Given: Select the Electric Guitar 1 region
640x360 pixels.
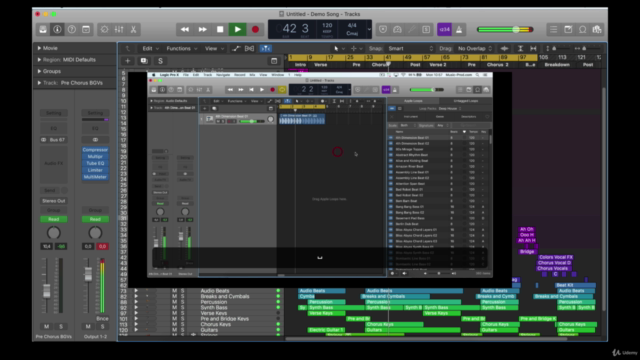Looking at the screenshot, I should pos(326,330).
